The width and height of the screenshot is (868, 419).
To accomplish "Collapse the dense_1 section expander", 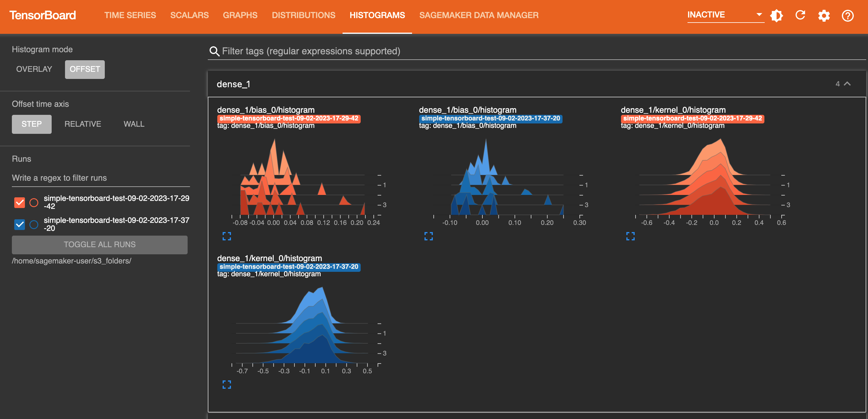I will click(847, 84).
